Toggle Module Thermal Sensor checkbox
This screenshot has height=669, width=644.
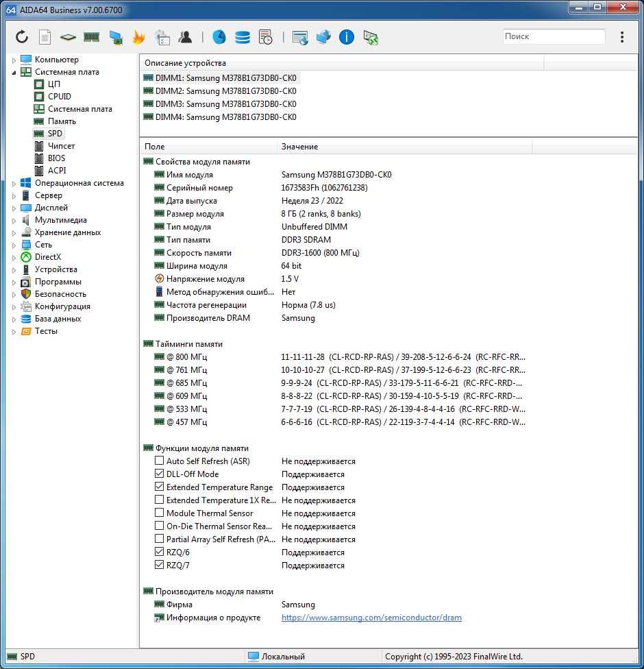click(x=159, y=513)
